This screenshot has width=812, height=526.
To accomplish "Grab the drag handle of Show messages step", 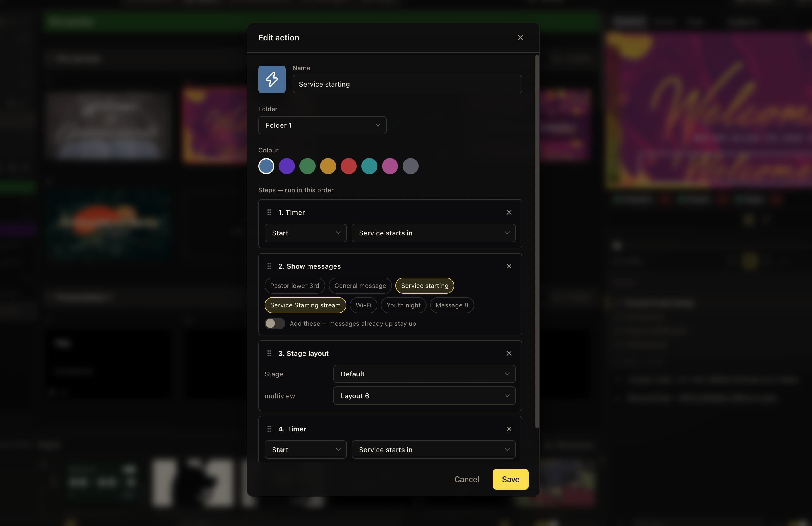I will (x=269, y=266).
